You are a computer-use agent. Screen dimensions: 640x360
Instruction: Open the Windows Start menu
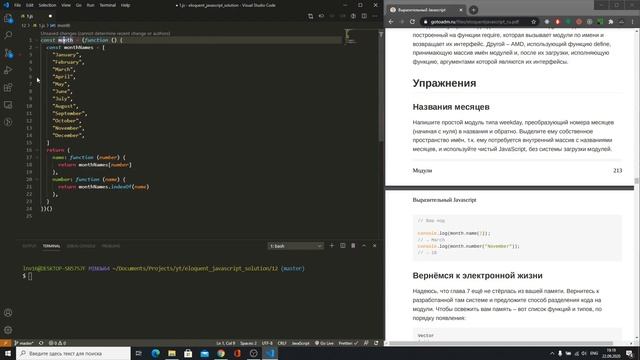8,353
